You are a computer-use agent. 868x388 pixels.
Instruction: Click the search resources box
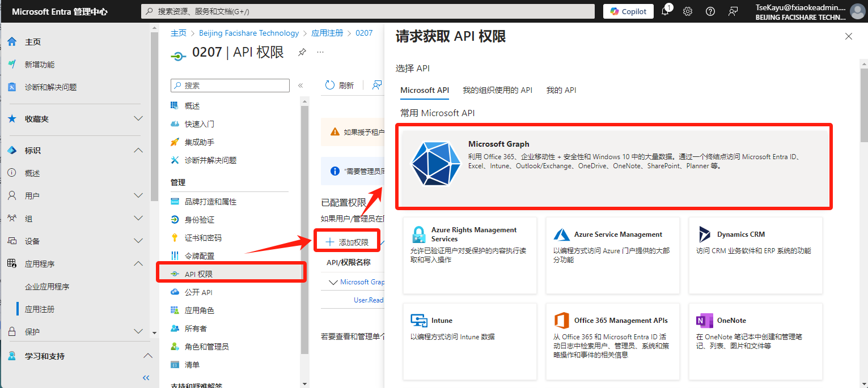point(367,11)
